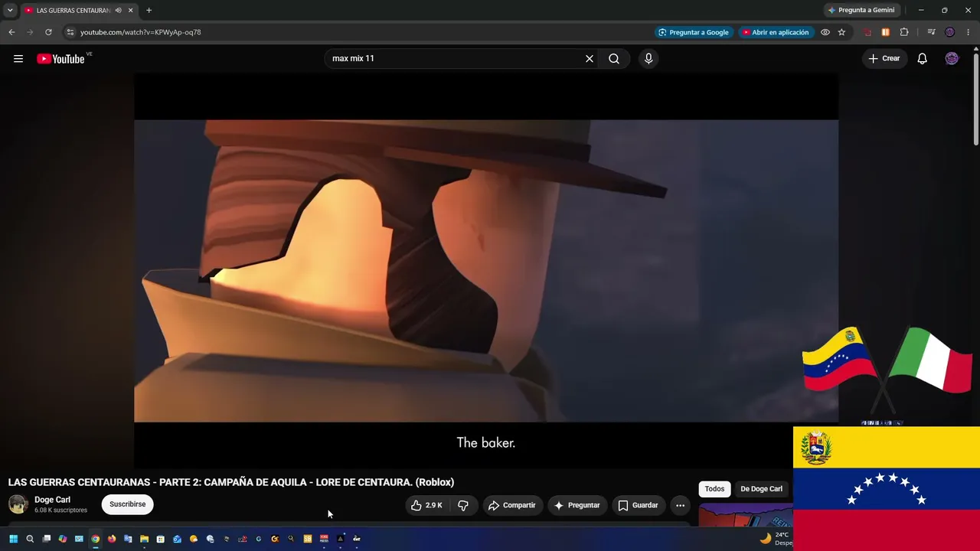The image size is (980, 551).
Task: Click the address bar URL
Action: point(141,32)
